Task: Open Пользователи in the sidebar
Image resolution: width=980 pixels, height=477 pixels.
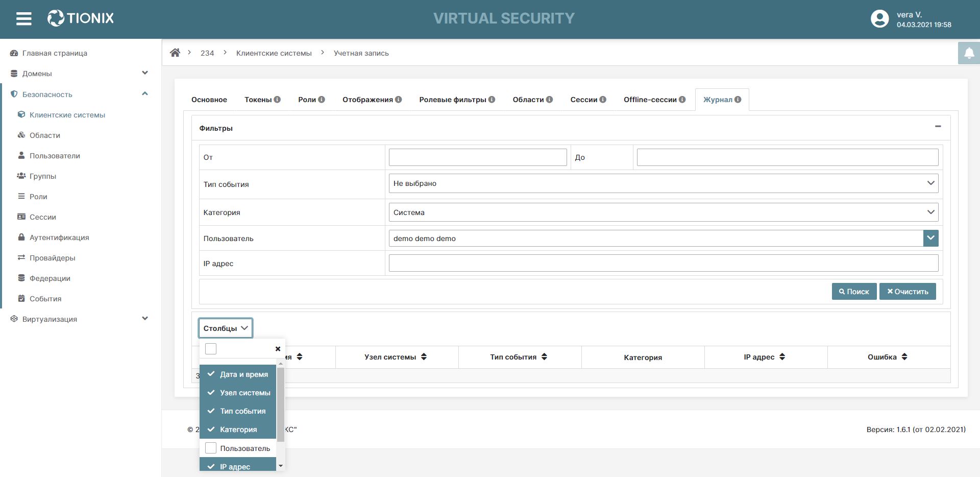Action: click(55, 156)
